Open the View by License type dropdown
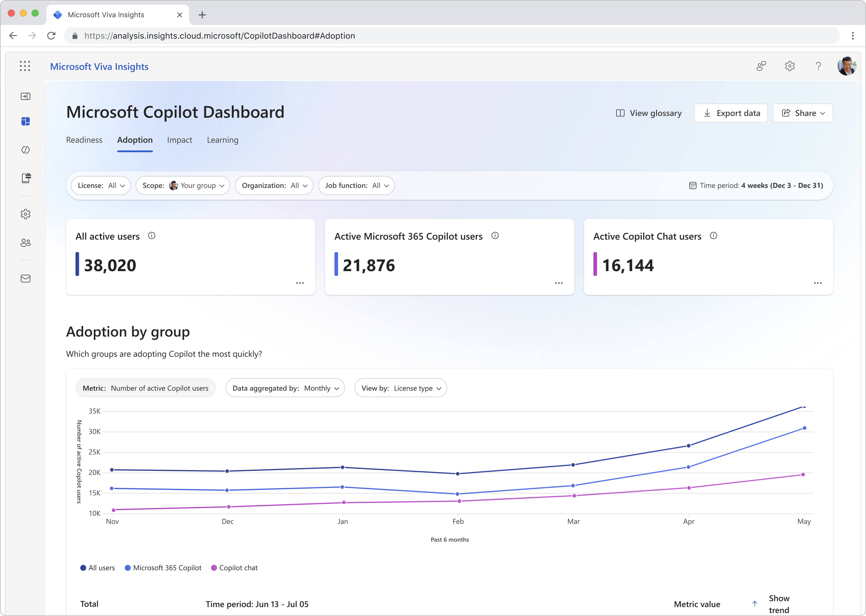 tap(401, 388)
